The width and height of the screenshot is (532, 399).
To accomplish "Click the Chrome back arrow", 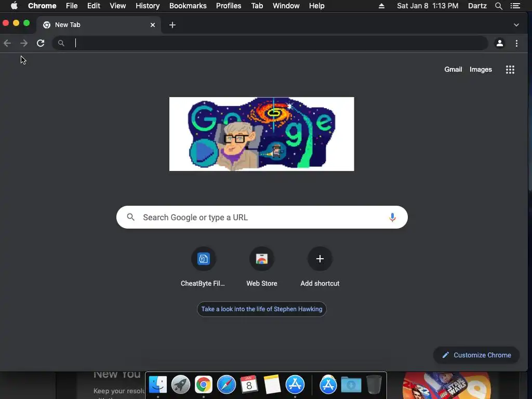I will click(7, 43).
